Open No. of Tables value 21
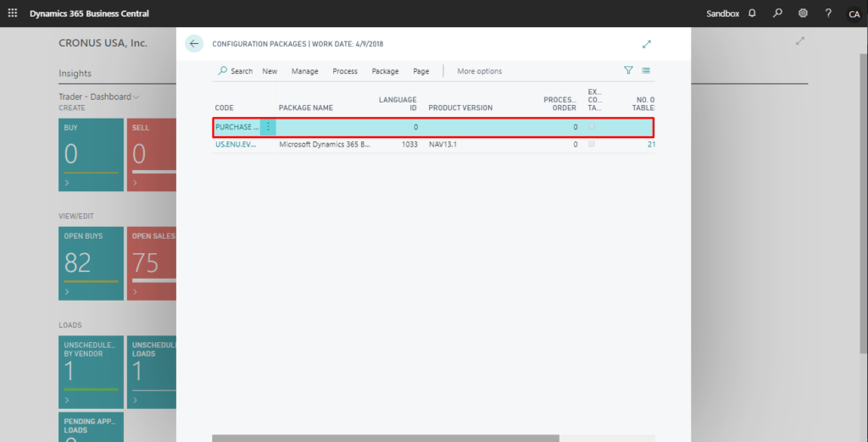 pos(652,144)
